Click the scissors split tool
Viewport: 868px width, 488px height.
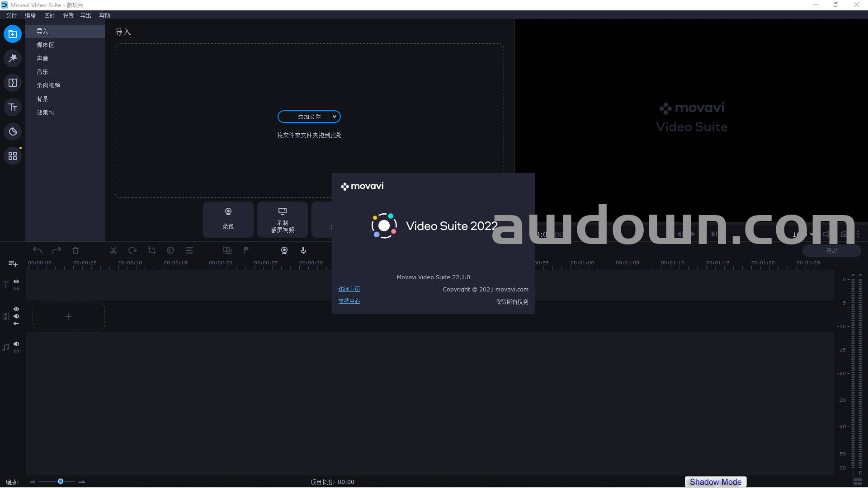coord(113,250)
